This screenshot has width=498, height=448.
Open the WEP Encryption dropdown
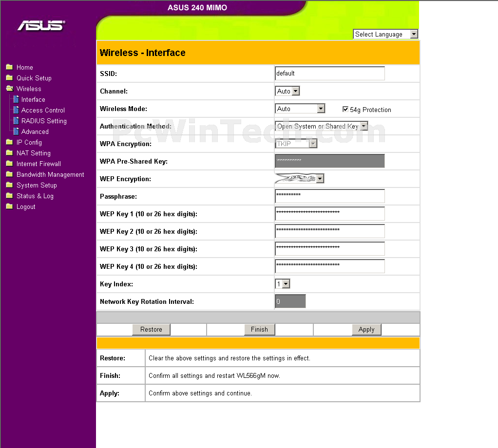click(300, 179)
